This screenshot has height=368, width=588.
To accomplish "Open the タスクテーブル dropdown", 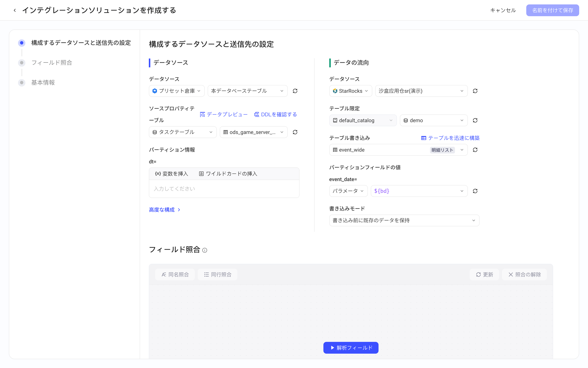I will (183, 132).
